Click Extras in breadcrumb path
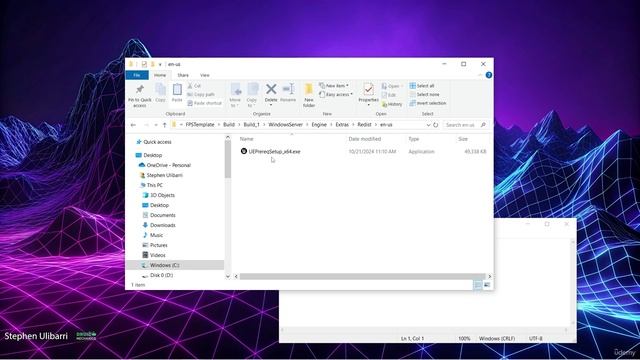Viewport: 640px width, 360px height. click(x=342, y=125)
